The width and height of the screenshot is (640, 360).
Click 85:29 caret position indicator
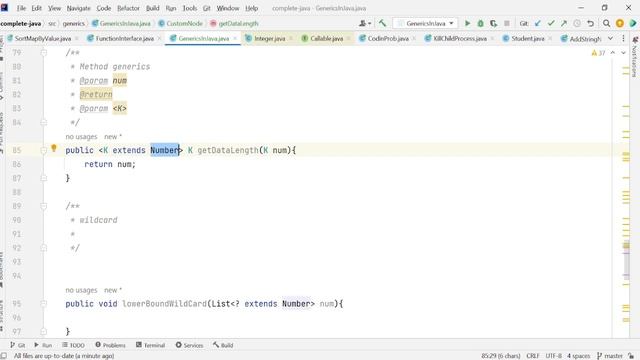coord(501,356)
